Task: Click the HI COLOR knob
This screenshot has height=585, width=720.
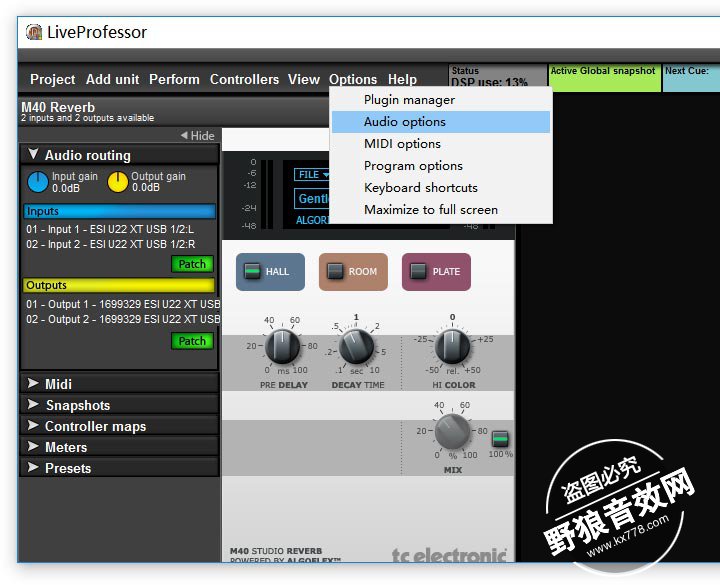Action: (452, 347)
